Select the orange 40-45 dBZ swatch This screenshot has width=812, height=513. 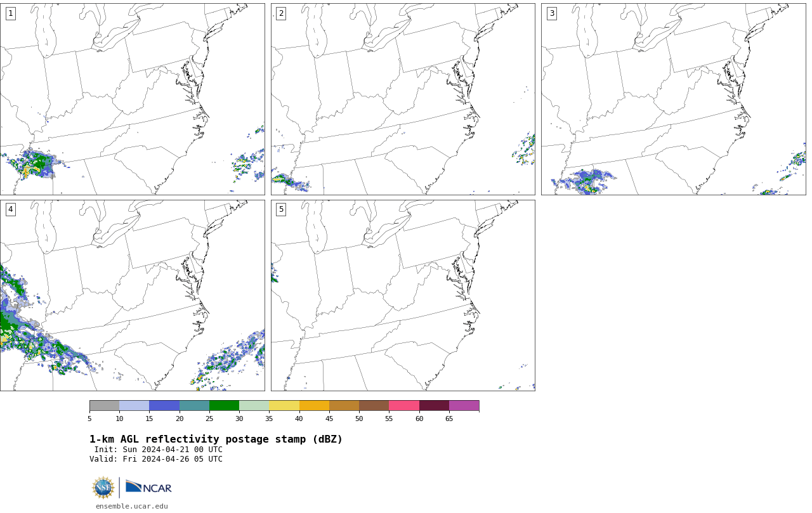[x=314, y=406]
